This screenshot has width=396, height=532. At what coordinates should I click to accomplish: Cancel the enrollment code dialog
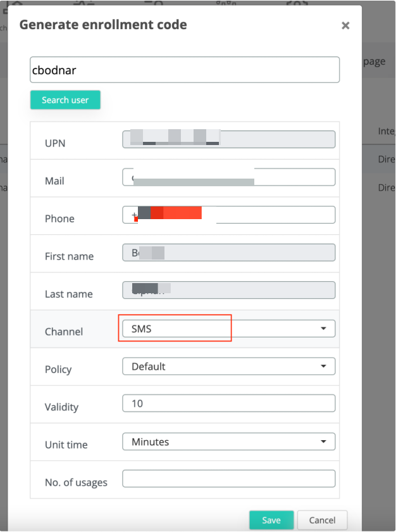322,520
